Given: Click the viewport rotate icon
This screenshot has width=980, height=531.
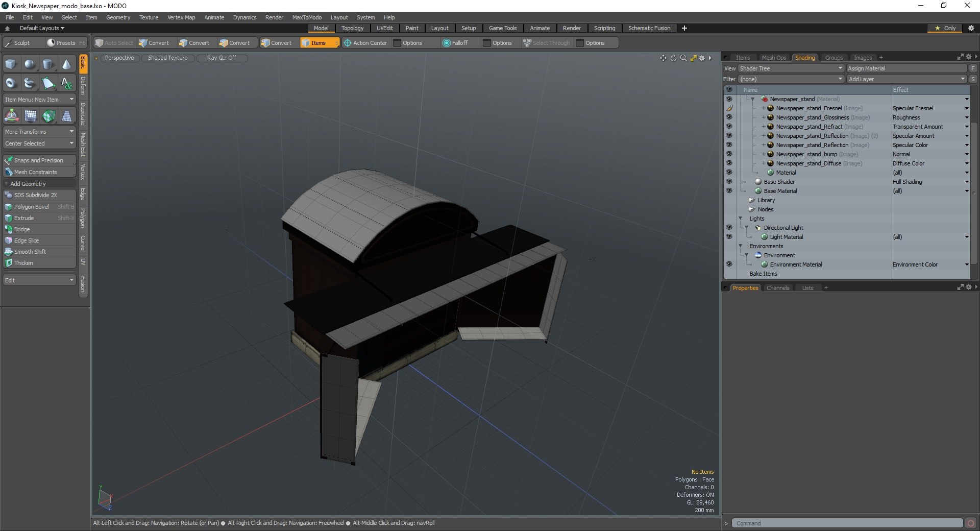Looking at the screenshot, I should click(673, 58).
